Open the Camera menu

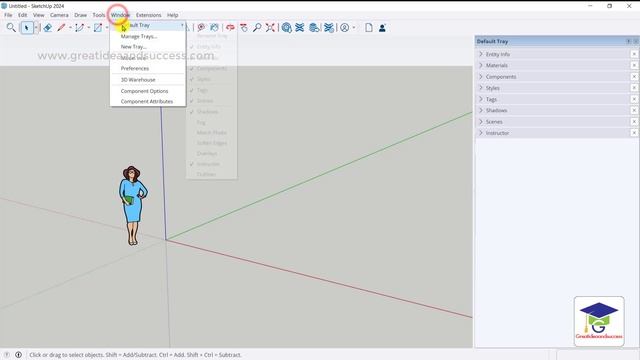coord(59,15)
